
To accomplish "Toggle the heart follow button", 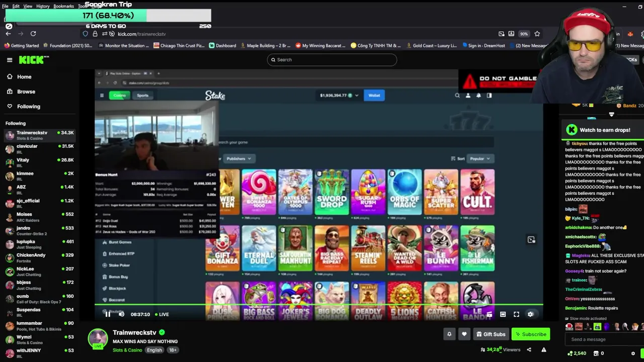I will (x=464, y=334).
